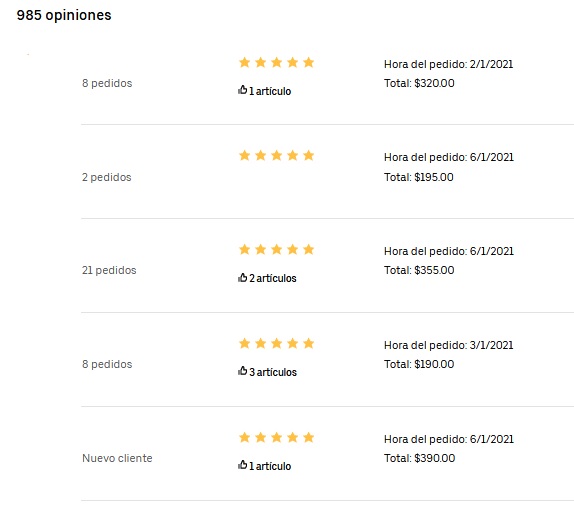Click thumbs-up icon in the Nuevo cliente review
This screenshot has height=511, width=574.
point(242,465)
